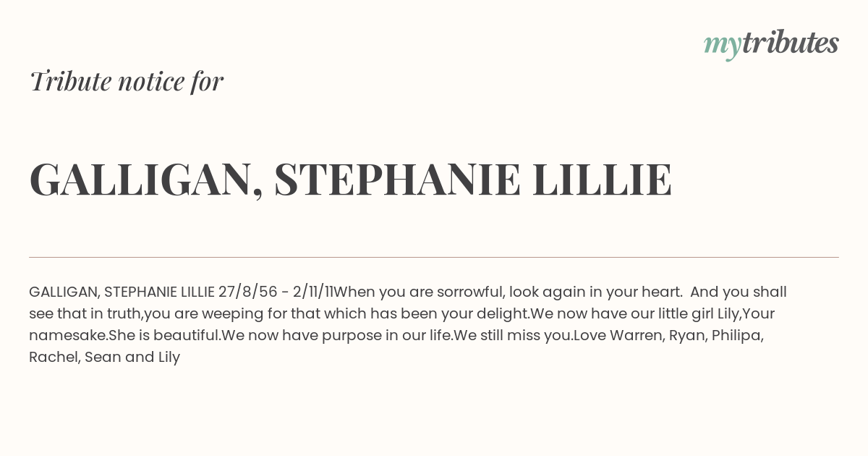Click LILLIE in the large title
Image resolution: width=868 pixels, height=456 pixels.
point(602,180)
